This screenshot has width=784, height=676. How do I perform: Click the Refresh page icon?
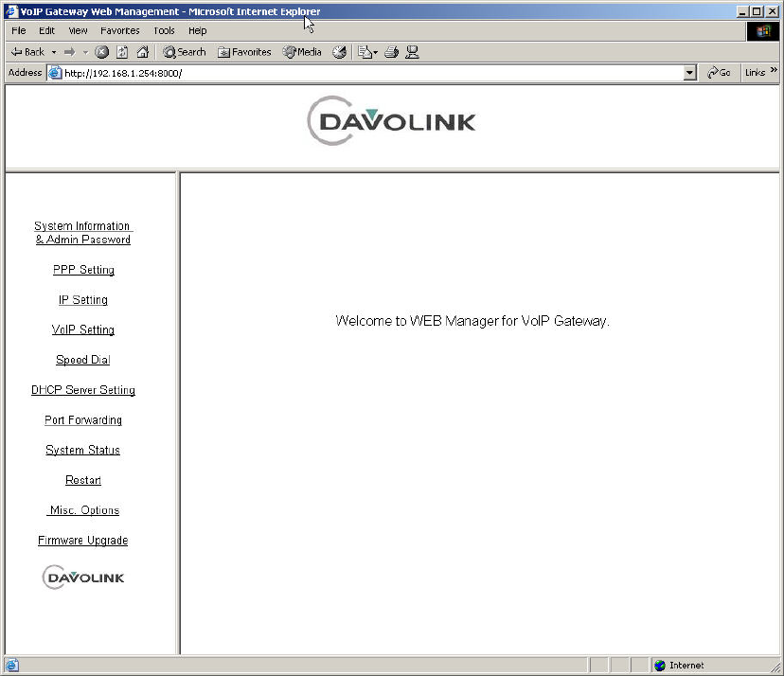pos(122,52)
